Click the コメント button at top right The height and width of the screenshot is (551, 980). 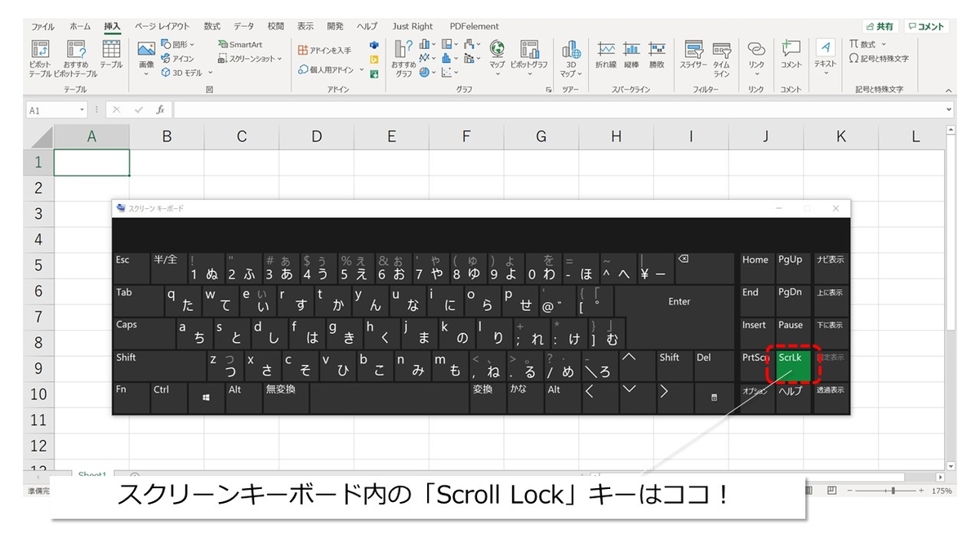pyautogui.click(x=926, y=26)
